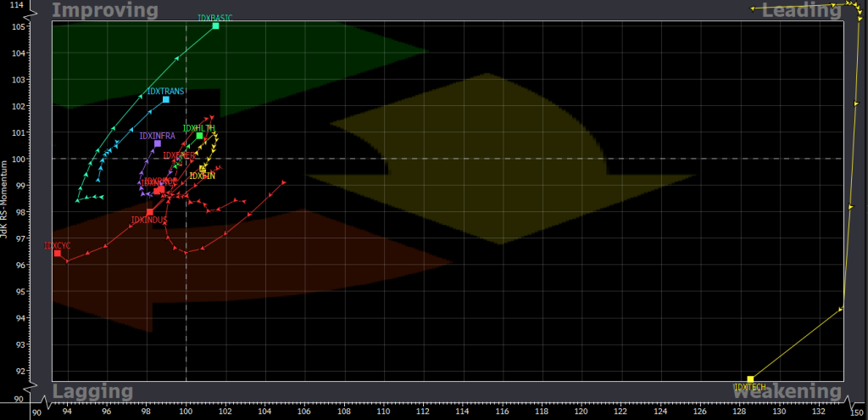Click the 150 value on horizontal axis

pos(857,413)
